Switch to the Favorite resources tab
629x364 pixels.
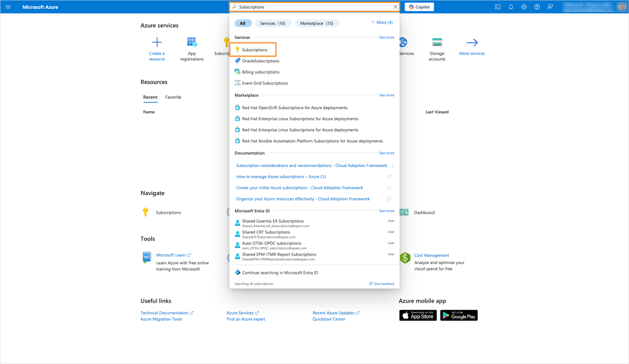[173, 97]
